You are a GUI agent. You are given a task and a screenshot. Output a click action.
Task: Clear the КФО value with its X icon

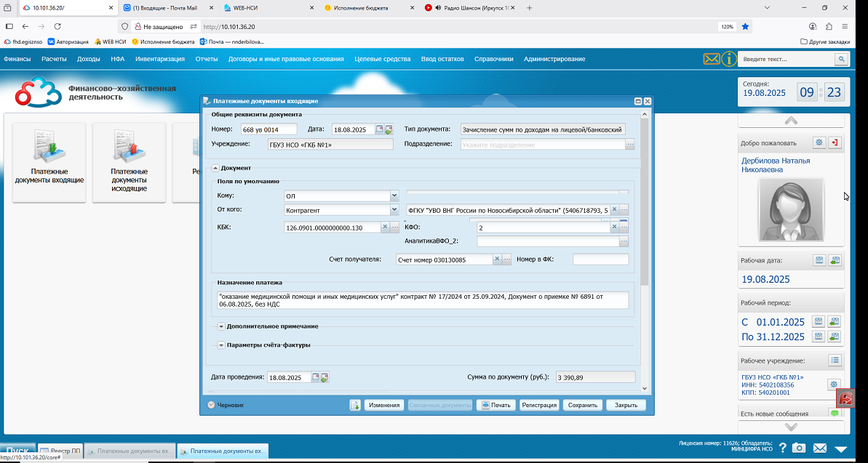[x=614, y=227]
